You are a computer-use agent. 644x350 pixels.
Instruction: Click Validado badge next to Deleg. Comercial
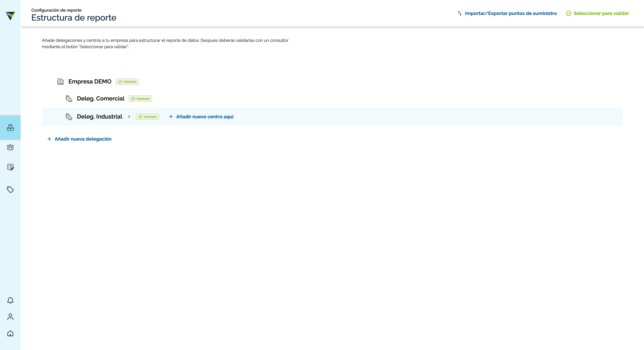(140, 99)
